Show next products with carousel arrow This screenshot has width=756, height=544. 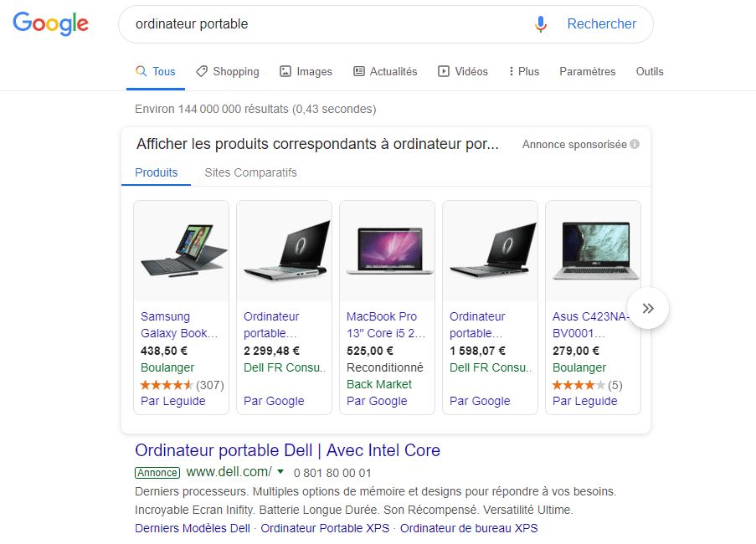(648, 309)
